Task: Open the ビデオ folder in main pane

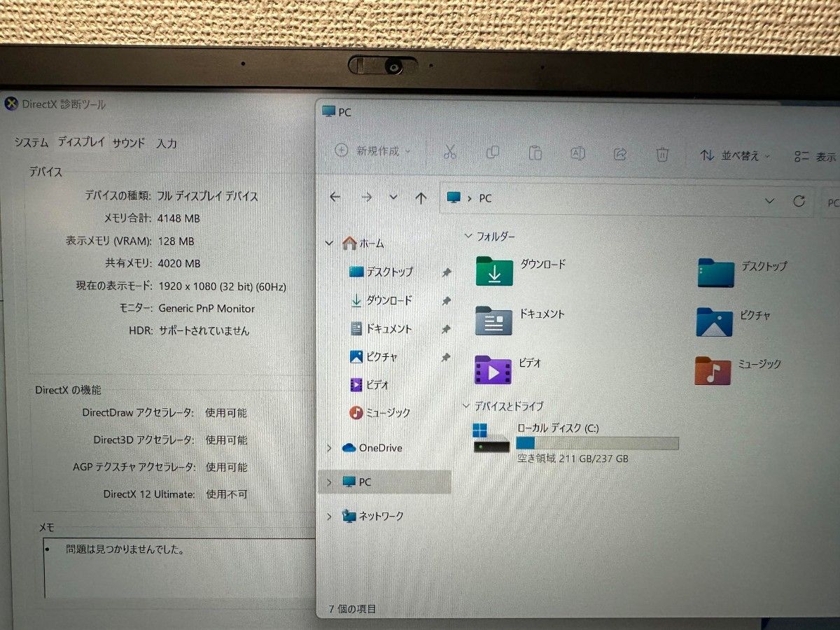Action: 507,369
